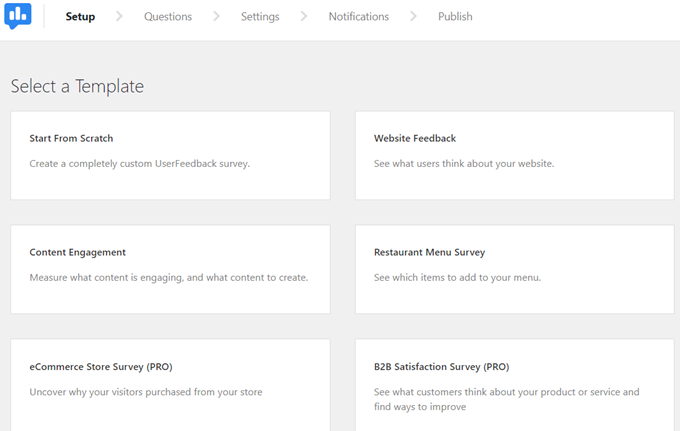Select the Website Feedback template
Viewport: 680px width, 431px height.
point(514,155)
